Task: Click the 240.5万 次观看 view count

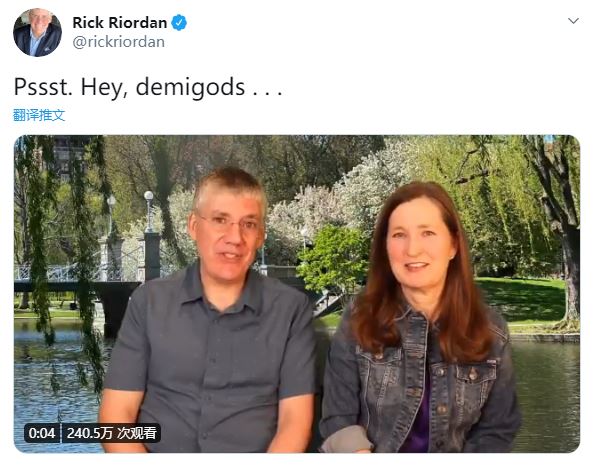Action: pos(112,433)
